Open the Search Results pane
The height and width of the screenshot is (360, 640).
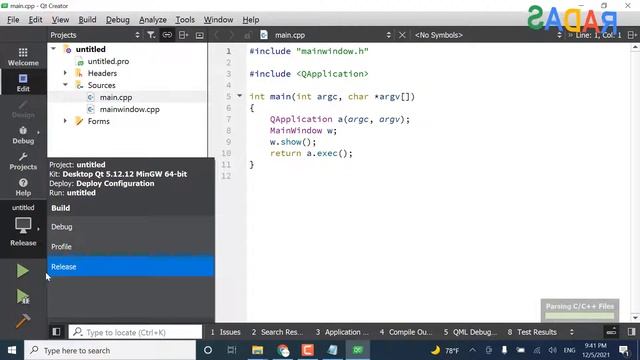(x=277, y=332)
